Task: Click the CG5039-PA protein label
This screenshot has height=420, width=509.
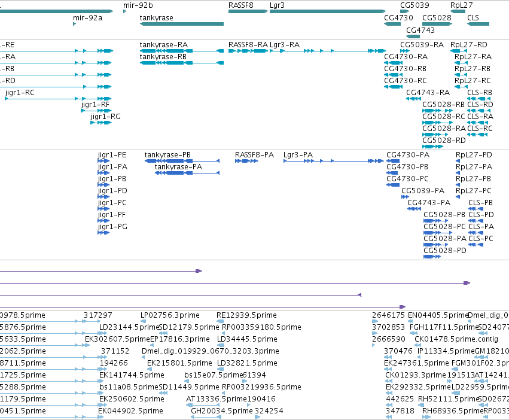Action: (x=423, y=191)
